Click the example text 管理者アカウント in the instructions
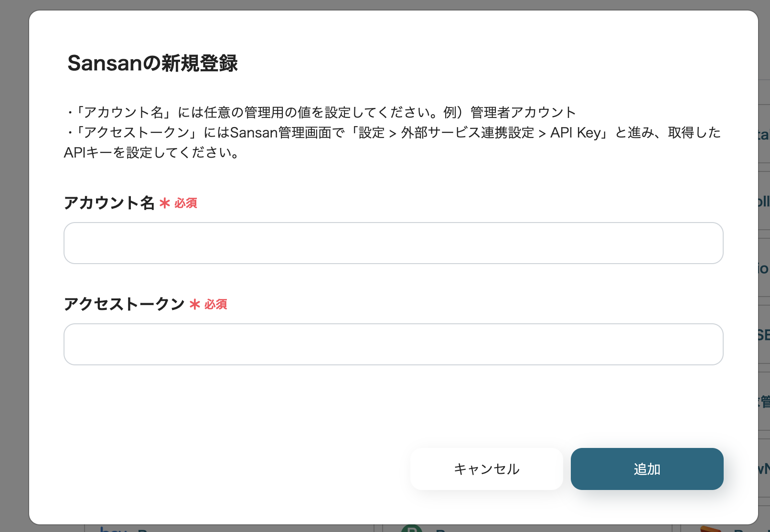 tap(523, 113)
